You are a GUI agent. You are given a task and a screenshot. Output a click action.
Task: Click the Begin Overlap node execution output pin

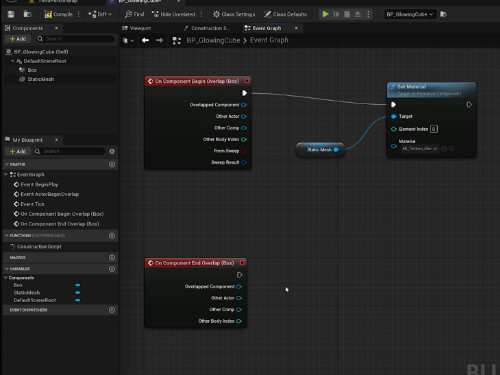244,93
